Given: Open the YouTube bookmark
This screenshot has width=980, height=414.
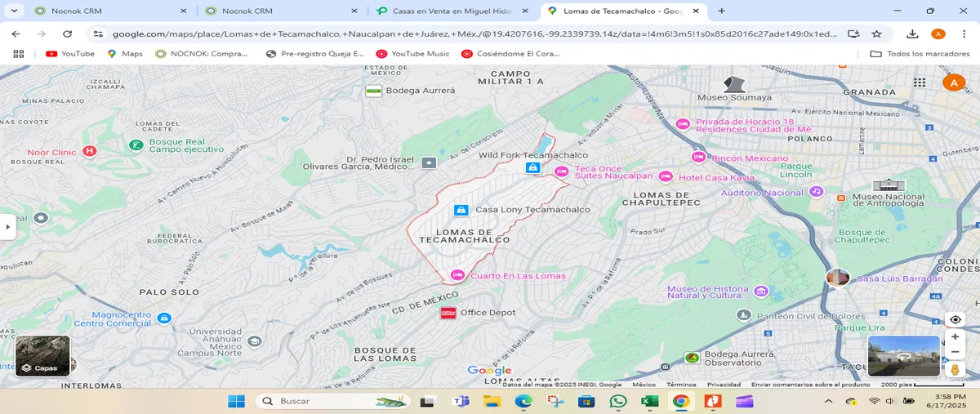Looking at the screenshot, I should pos(70,54).
